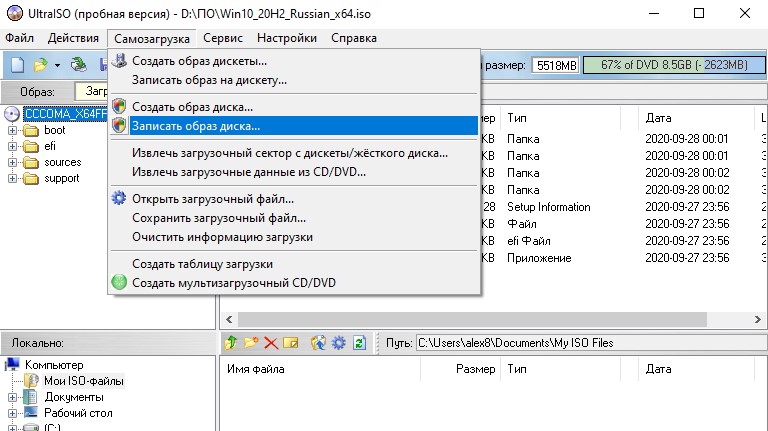Expand the support folder node
The width and height of the screenshot is (768, 431).
[12, 179]
